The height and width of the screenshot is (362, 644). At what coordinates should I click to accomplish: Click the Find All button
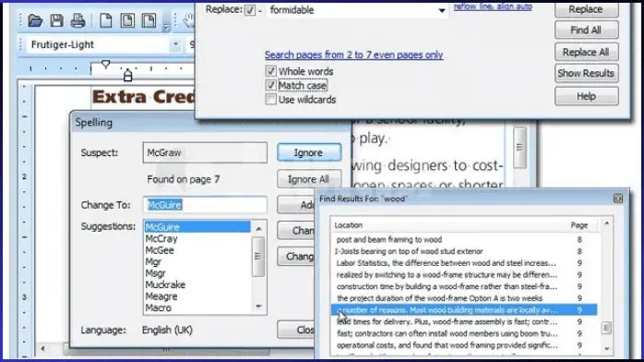[586, 30]
